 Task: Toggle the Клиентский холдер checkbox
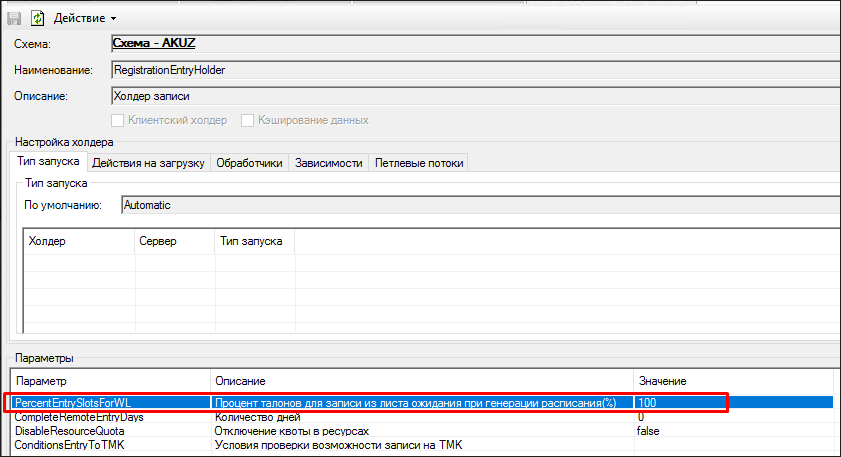(119, 120)
